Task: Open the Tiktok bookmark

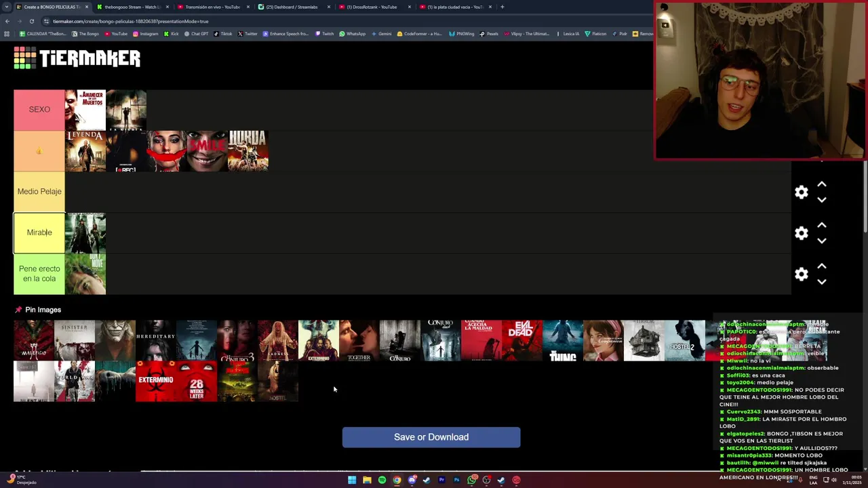Action: click(223, 34)
